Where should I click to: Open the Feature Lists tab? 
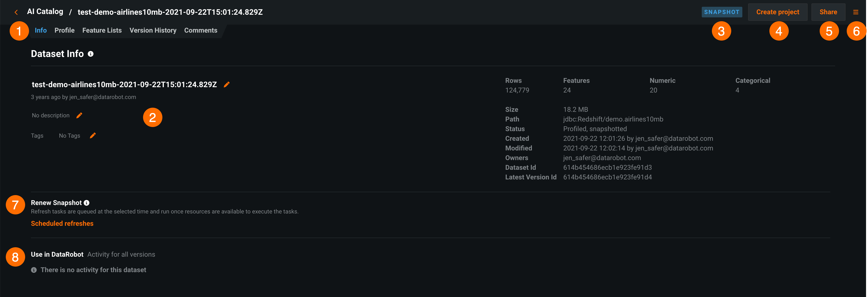tap(102, 30)
